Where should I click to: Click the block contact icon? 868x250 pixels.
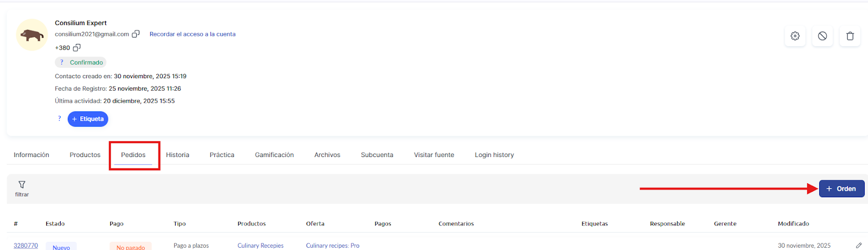pyautogui.click(x=822, y=36)
